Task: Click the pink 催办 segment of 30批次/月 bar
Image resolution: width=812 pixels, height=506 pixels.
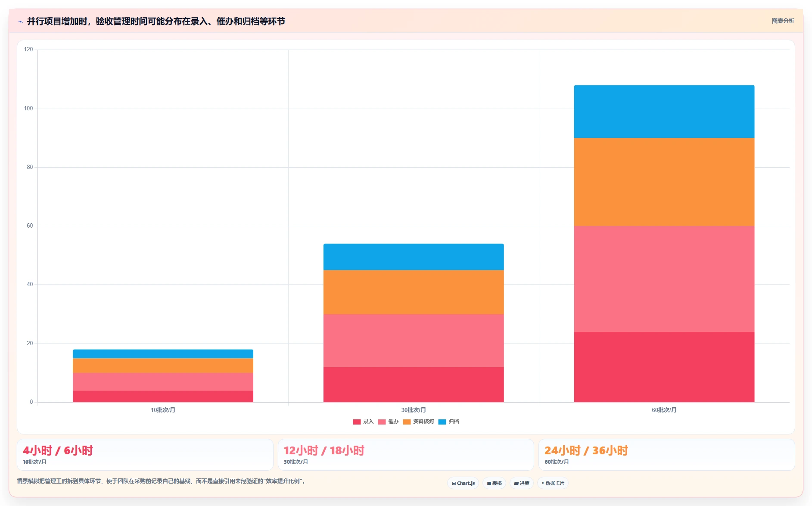Action: pyautogui.click(x=414, y=340)
